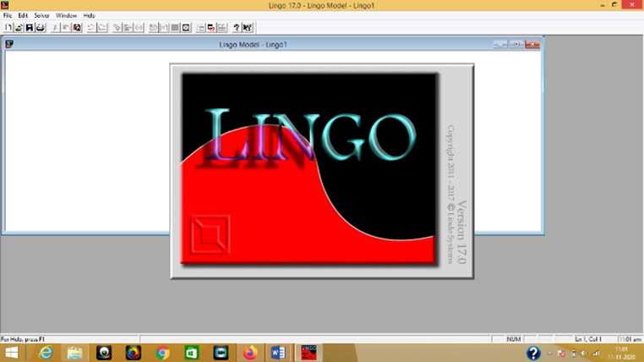Click the Send To Back toolbar icon
Screen dimensions: 644x362
pos(200,28)
